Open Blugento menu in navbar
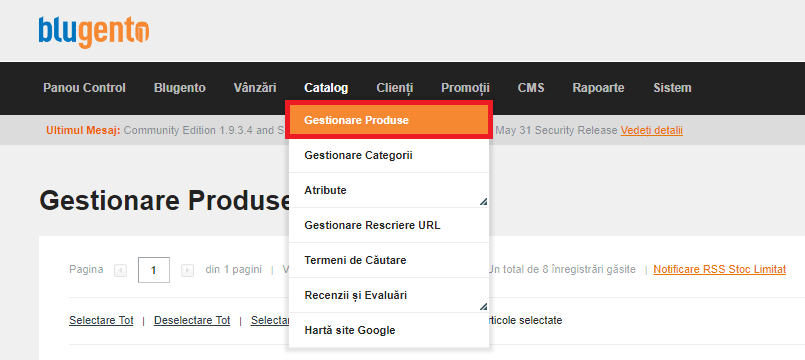805x360 pixels. tap(180, 88)
